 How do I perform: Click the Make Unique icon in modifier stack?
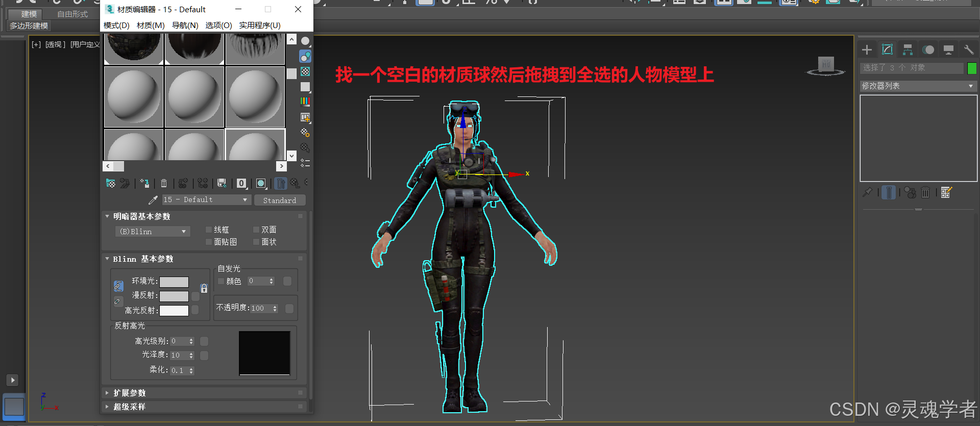click(910, 192)
